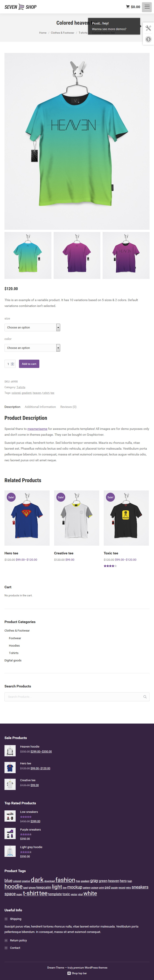154x980 pixels.
Task: Click the Sale badge on Hero tee
Action: (x=11, y=497)
